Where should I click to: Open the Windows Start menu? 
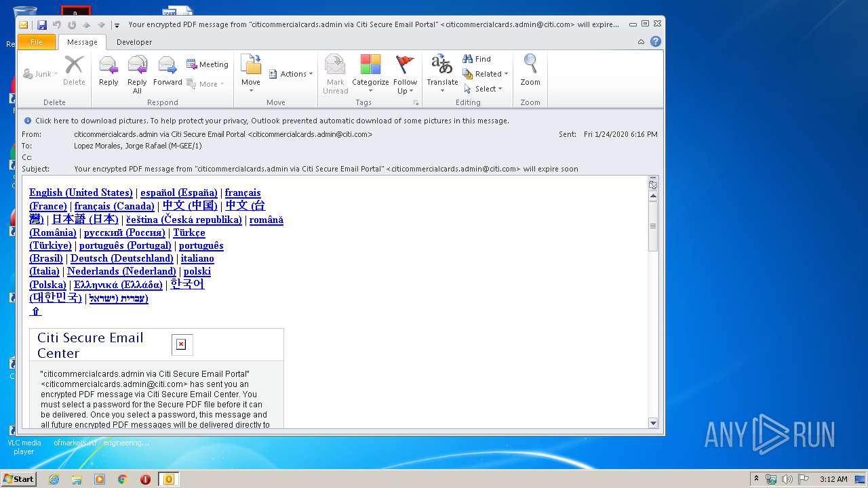click(18, 479)
